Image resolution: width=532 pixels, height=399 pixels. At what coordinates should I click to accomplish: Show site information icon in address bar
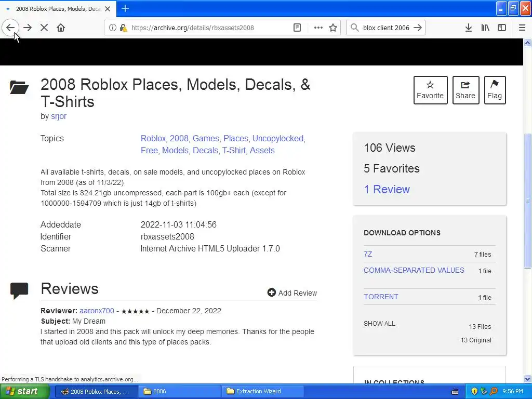113,28
